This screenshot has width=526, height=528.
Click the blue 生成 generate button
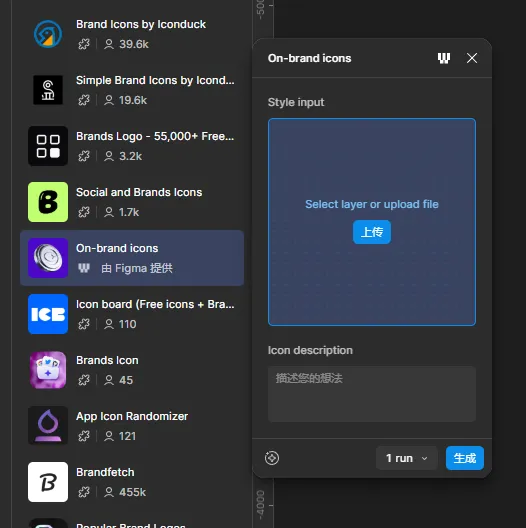click(x=465, y=458)
